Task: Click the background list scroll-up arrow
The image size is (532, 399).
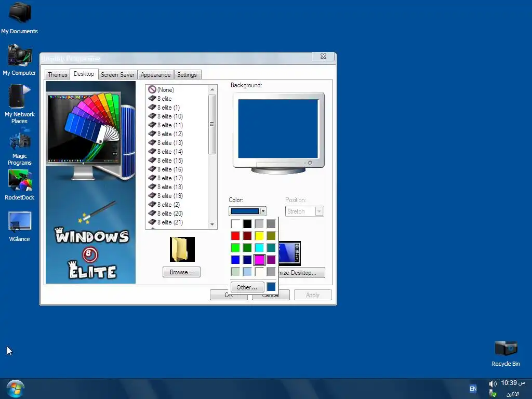Action: pyautogui.click(x=212, y=89)
